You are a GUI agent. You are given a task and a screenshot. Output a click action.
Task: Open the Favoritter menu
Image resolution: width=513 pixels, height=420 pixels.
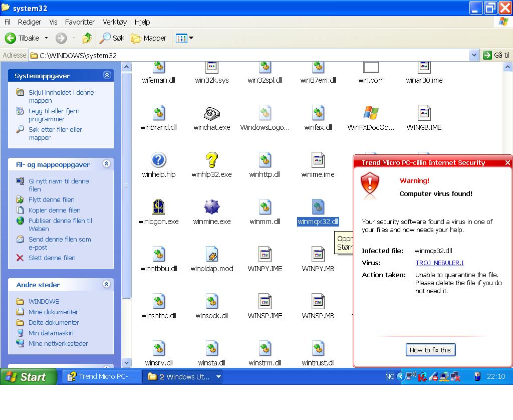point(80,22)
